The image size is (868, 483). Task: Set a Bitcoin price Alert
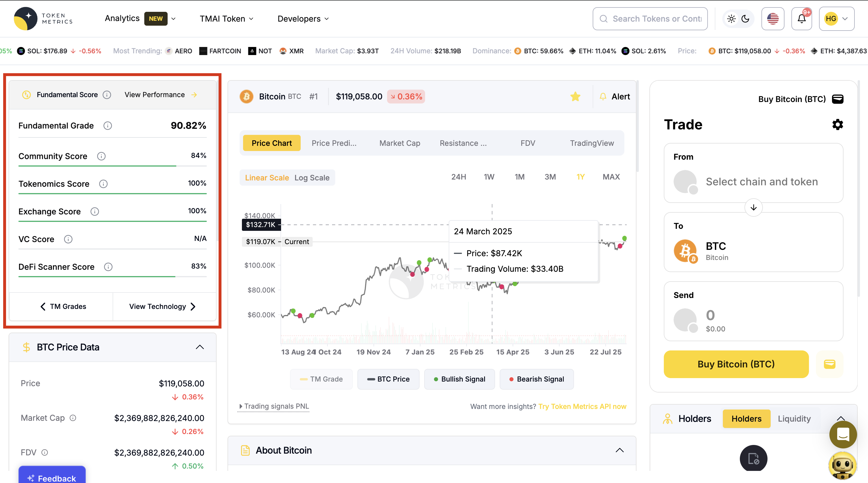pyautogui.click(x=615, y=97)
